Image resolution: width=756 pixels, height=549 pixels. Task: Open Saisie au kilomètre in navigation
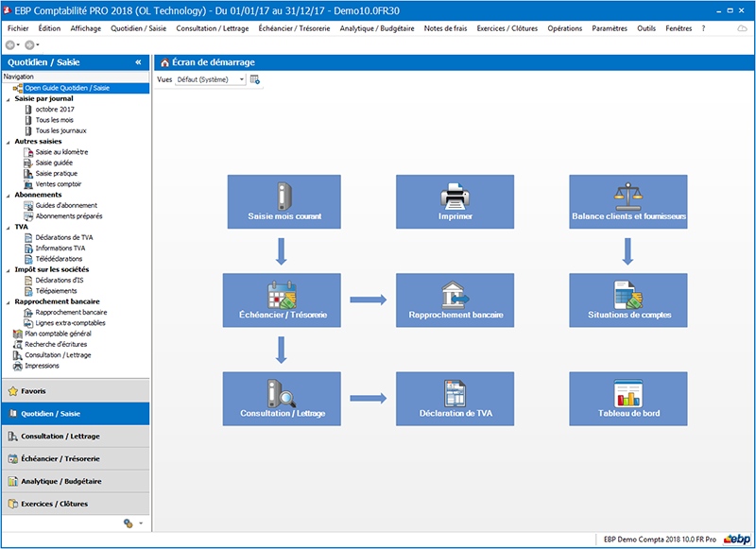coord(61,152)
